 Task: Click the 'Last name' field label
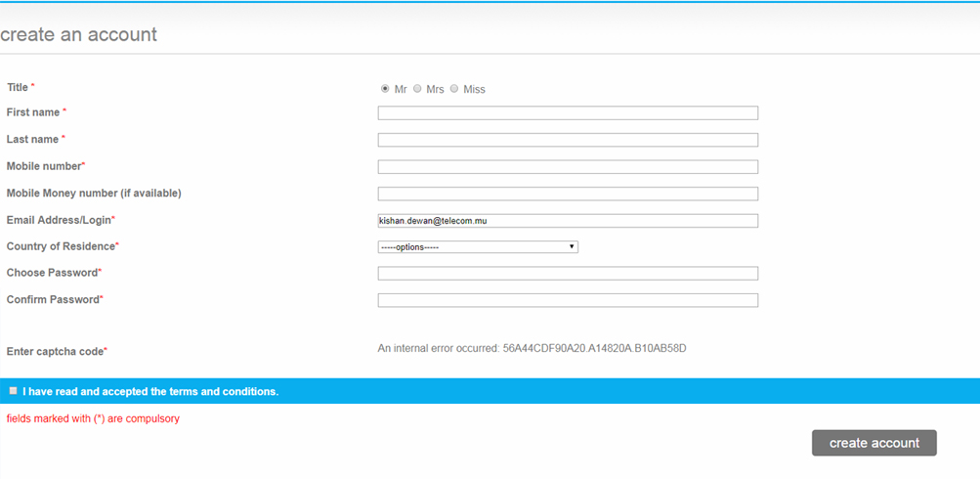pos(35,140)
